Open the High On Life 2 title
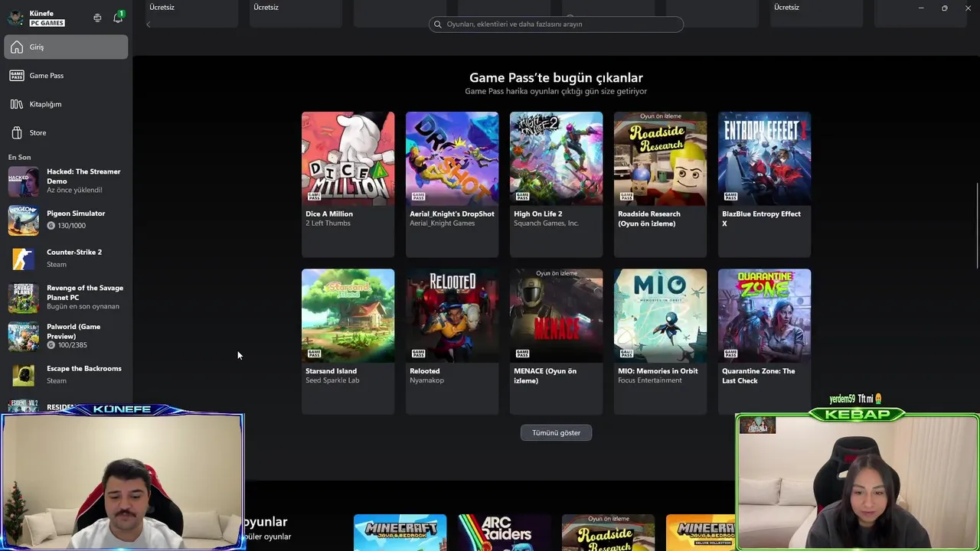The height and width of the screenshot is (551, 980). tap(538, 214)
